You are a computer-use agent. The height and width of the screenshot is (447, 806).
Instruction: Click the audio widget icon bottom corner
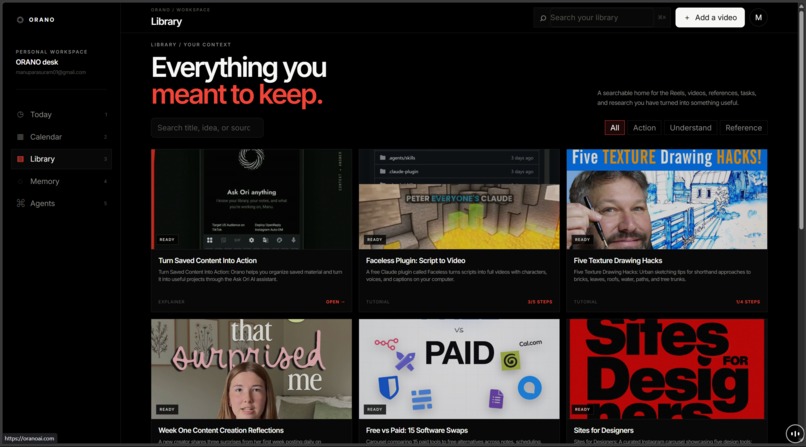794,434
